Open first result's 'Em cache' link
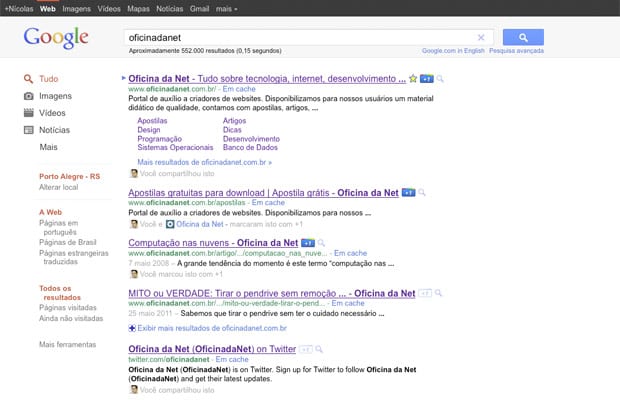 point(239,89)
